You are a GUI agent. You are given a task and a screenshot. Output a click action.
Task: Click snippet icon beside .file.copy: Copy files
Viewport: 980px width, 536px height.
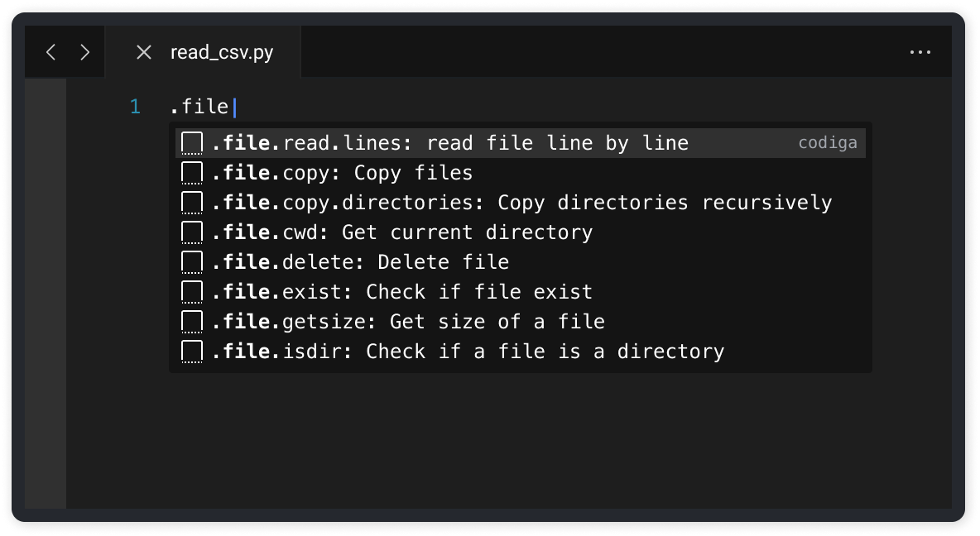(192, 173)
